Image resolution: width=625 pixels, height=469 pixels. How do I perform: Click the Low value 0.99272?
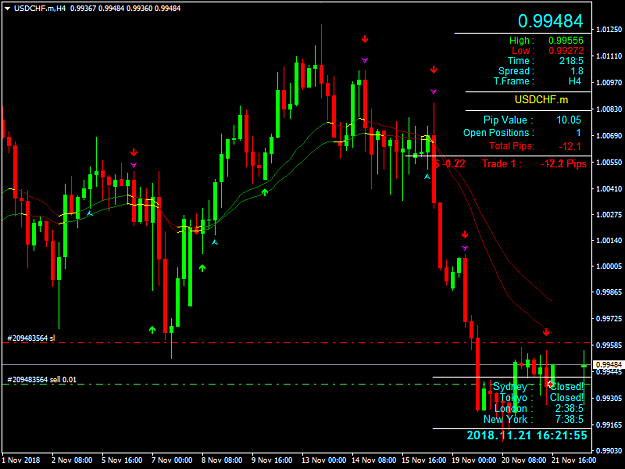coord(566,51)
